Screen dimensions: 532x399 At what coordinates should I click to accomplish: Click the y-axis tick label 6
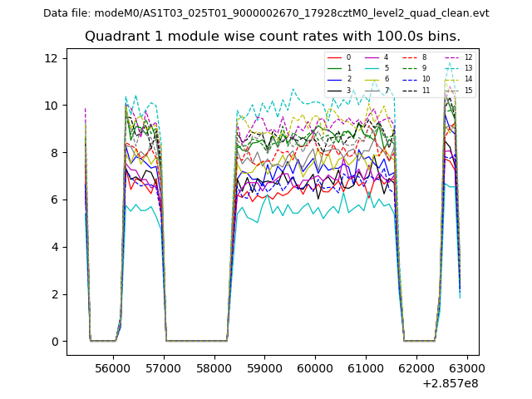click(x=53, y=199)
